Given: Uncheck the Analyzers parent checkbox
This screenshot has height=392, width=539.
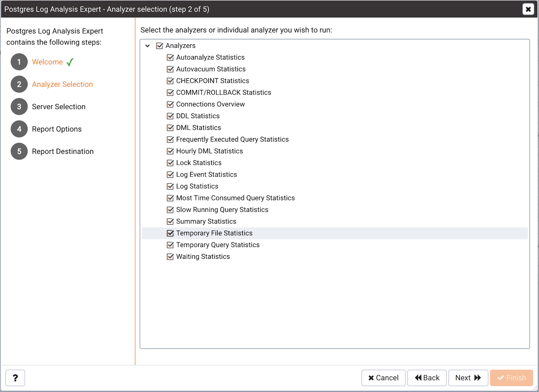Looking at the screenshot, I should (159, 46).
